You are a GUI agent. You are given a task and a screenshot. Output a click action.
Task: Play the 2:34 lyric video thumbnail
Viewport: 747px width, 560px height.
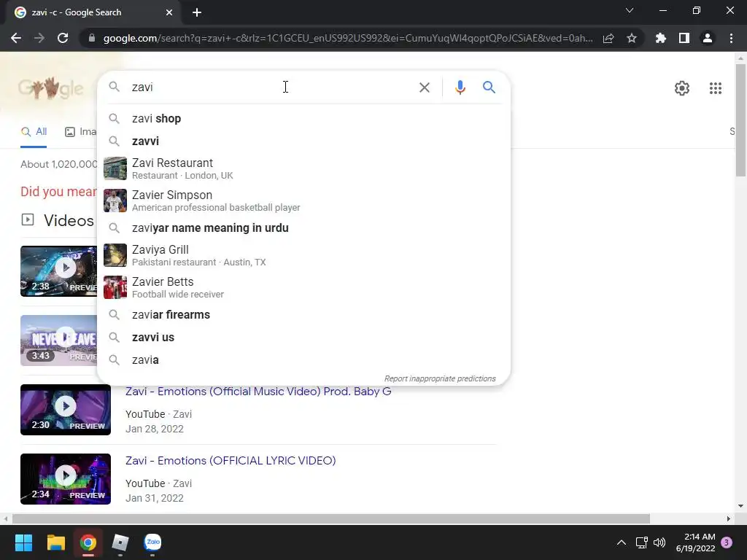[66, 479]
